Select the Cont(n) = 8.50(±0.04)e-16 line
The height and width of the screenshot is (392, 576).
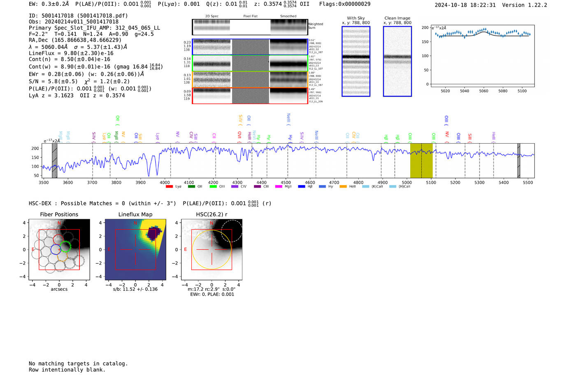[70, 59]
